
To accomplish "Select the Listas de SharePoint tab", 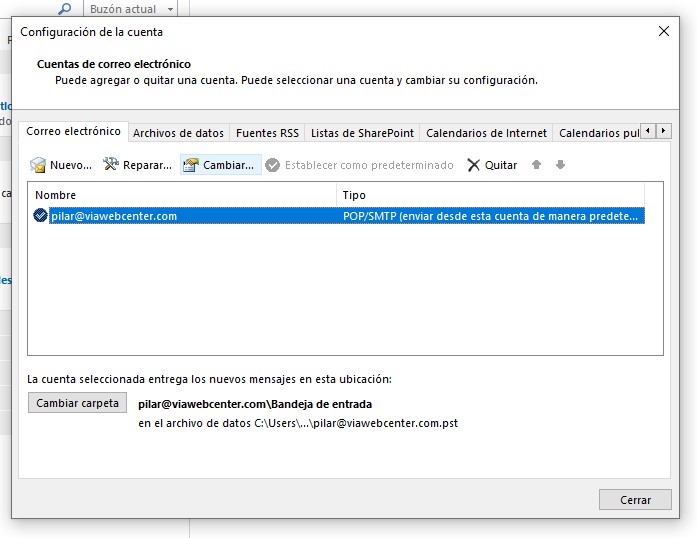I will (x=361, y=133).
